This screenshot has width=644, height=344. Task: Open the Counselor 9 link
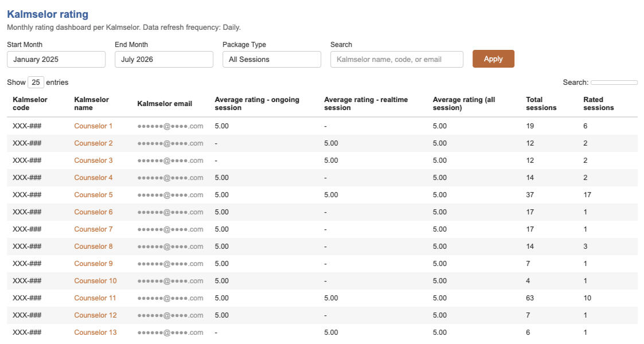click(93, 264)
